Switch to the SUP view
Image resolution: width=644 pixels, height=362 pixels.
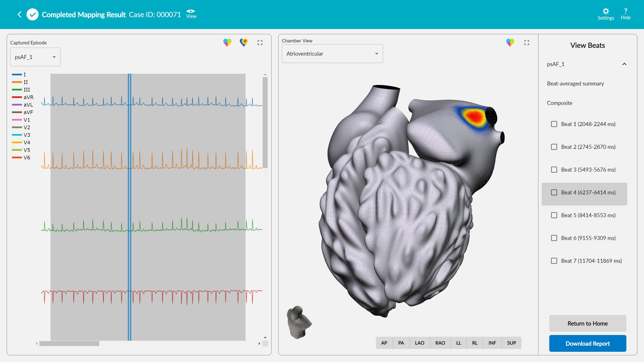tap(511, 343)
